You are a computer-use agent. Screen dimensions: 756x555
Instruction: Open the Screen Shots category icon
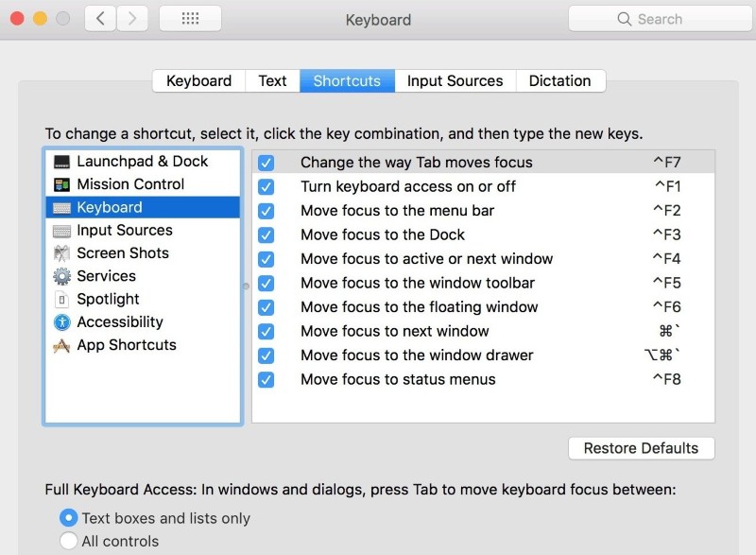61,253
